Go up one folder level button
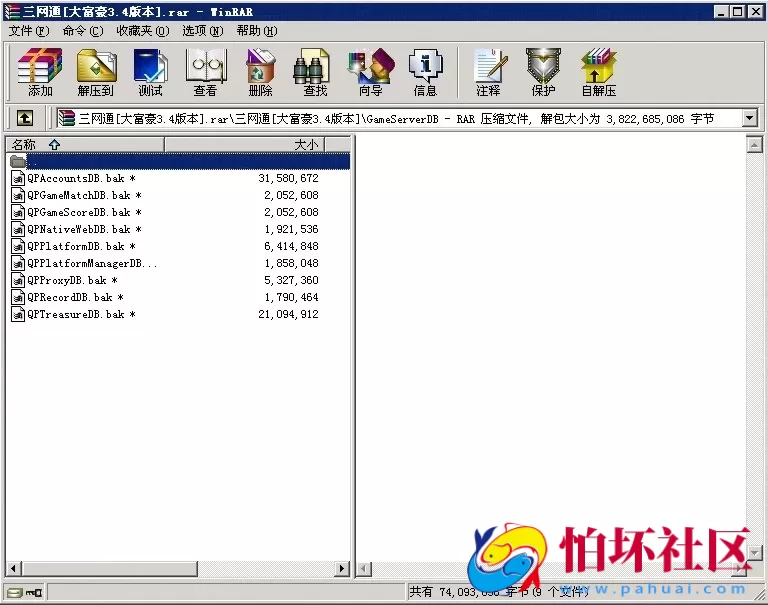Image resolution: width=768 pixels, height=605 pixels. [x=25, y=118]
